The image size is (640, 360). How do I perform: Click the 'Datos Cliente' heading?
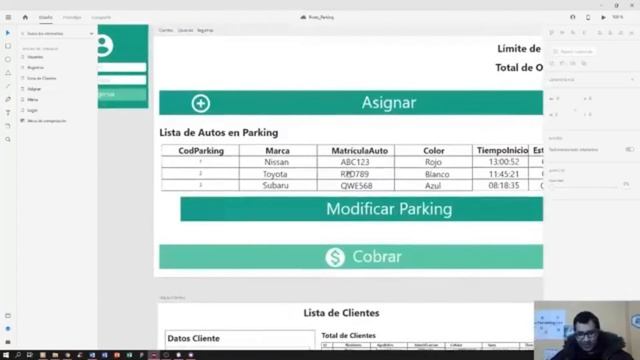tap(193, 338)
